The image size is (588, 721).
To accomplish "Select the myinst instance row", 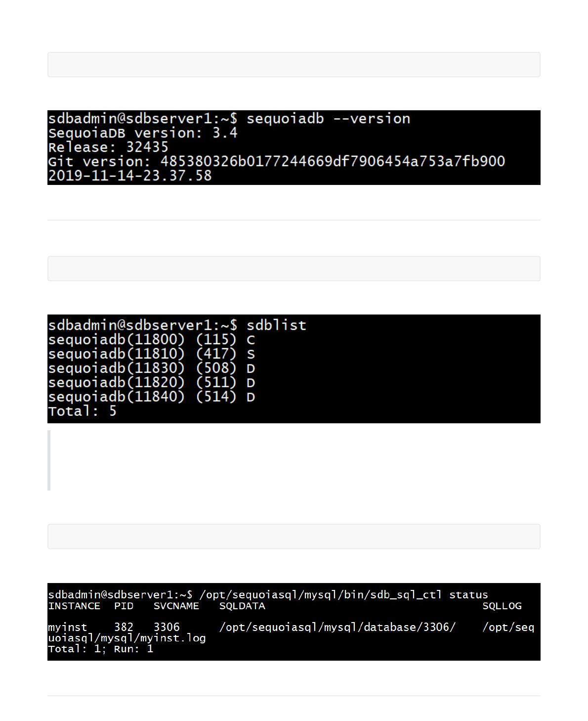I will pos(291,632).
